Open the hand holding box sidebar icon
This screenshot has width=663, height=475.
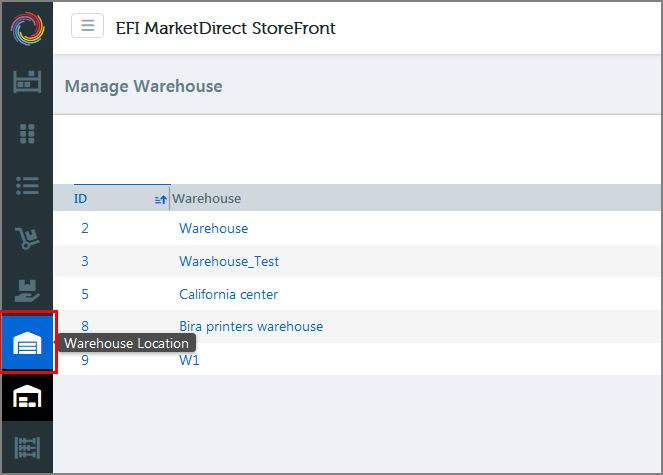tap(27, 291)
